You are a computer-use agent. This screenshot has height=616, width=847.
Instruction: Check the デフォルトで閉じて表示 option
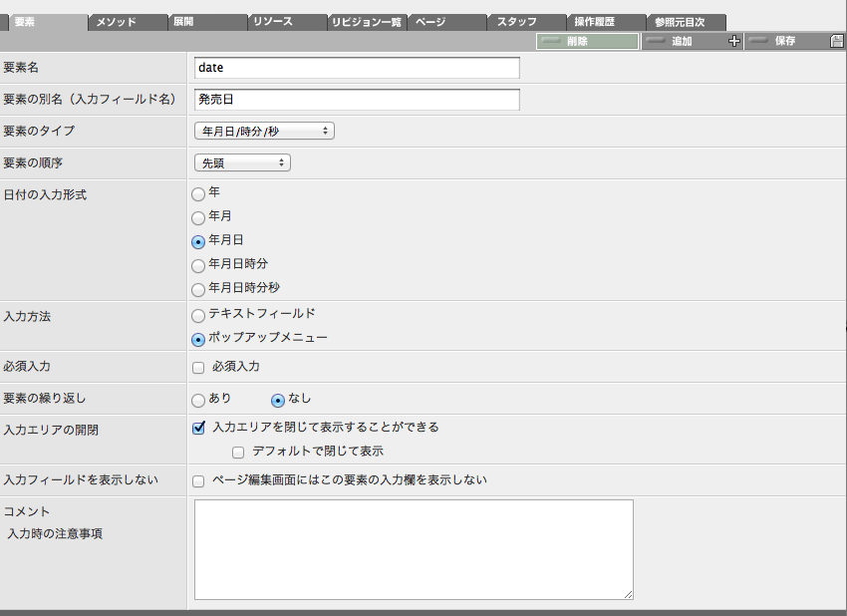[x=237, y=453]
